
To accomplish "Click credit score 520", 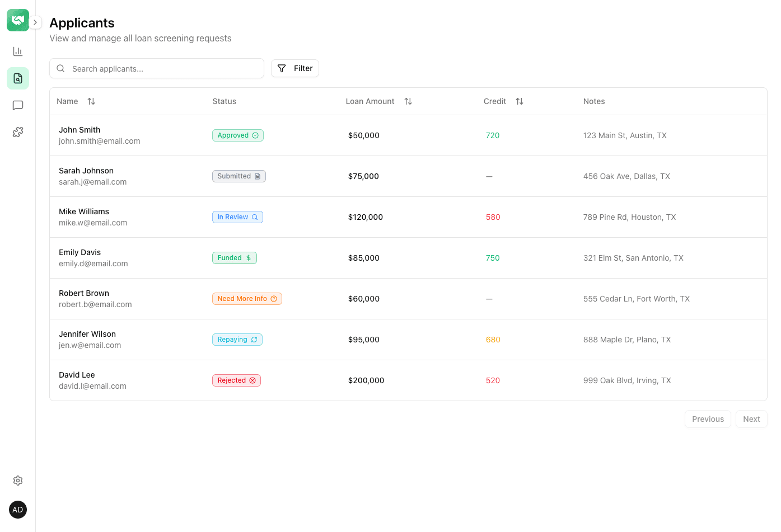I will [x=493, y=380].
